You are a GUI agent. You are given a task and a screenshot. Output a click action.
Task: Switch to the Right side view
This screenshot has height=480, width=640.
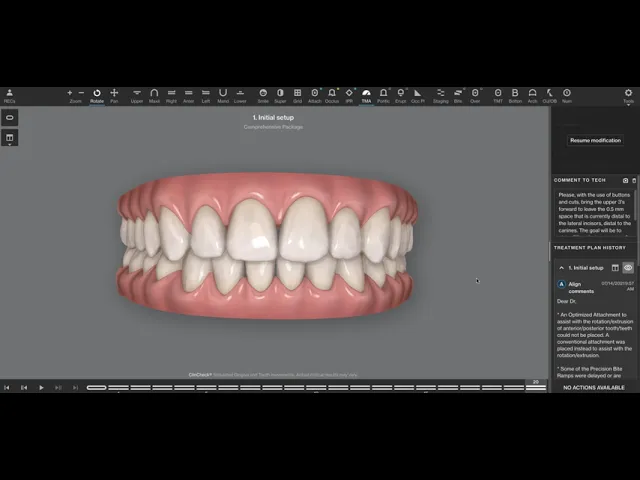[x=171, y=96]
